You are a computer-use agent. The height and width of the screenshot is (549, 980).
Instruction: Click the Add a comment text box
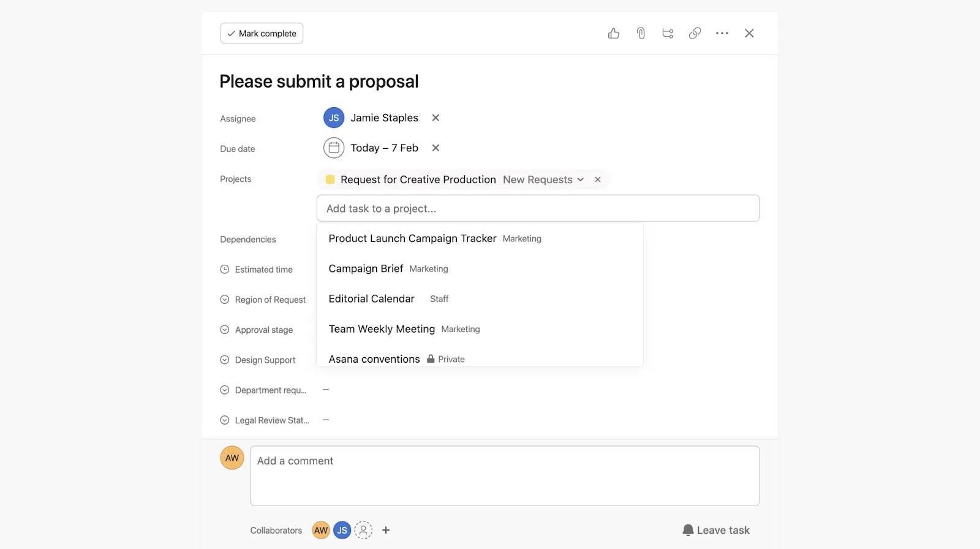tap(505, 475)
